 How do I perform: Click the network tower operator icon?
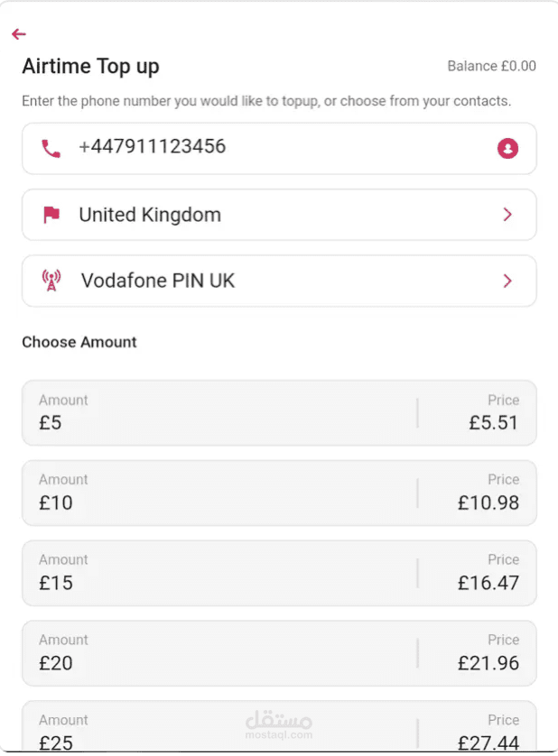pos(51,281)
